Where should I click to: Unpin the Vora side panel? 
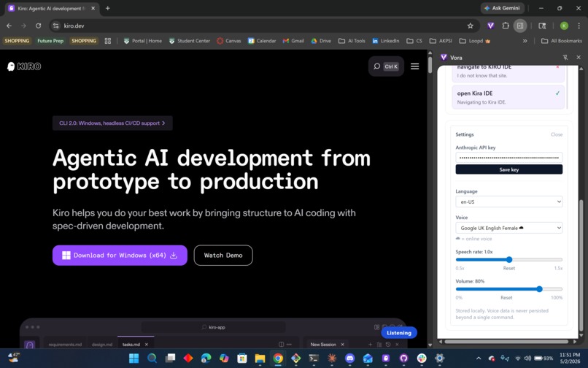tap(565, 58)
